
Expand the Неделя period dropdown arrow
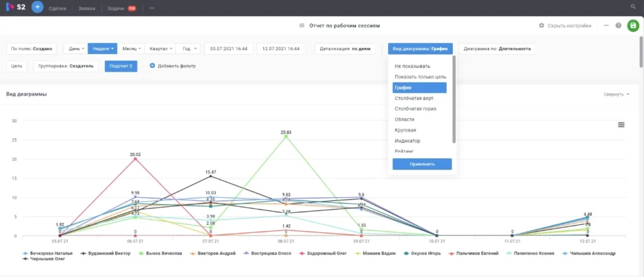112,49
